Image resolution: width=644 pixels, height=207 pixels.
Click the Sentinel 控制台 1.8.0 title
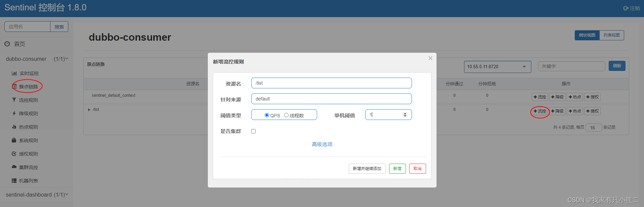click(x=45, y=8)
